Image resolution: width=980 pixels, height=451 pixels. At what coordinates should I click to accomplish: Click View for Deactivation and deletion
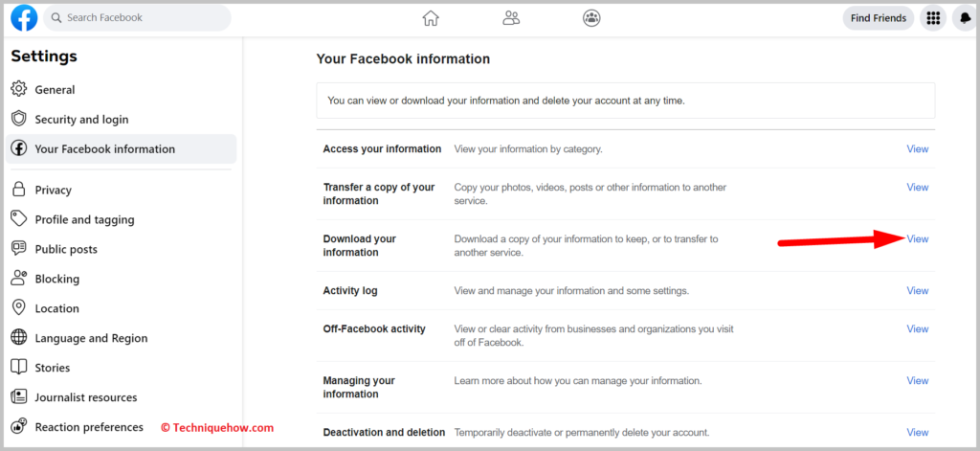click(918, 432)
